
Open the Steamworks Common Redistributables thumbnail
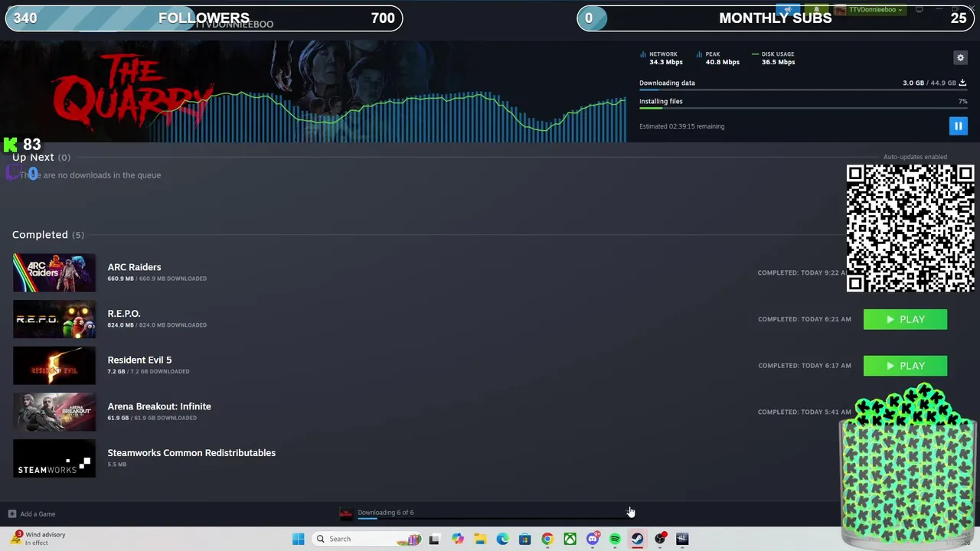click(x=54, y=458)
